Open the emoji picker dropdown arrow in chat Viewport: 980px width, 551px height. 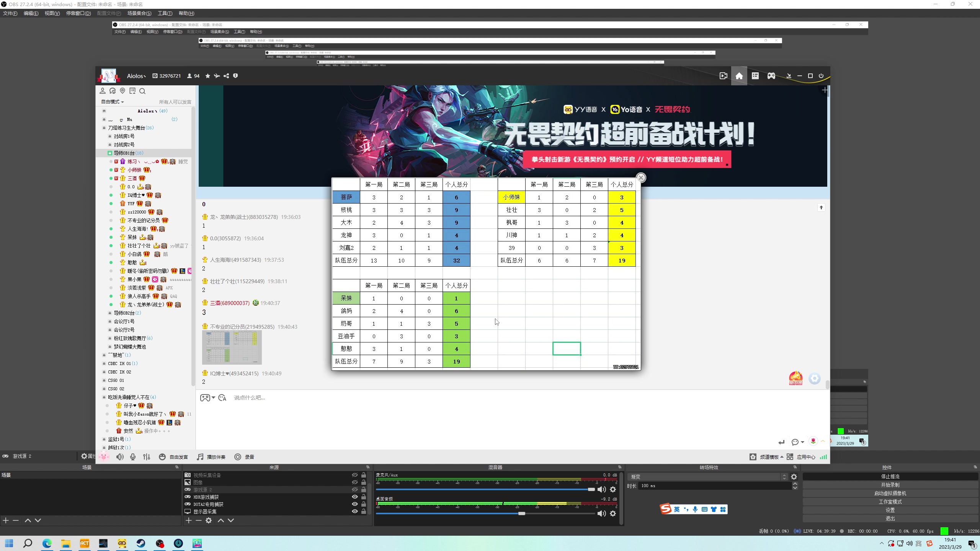point(214,398)
